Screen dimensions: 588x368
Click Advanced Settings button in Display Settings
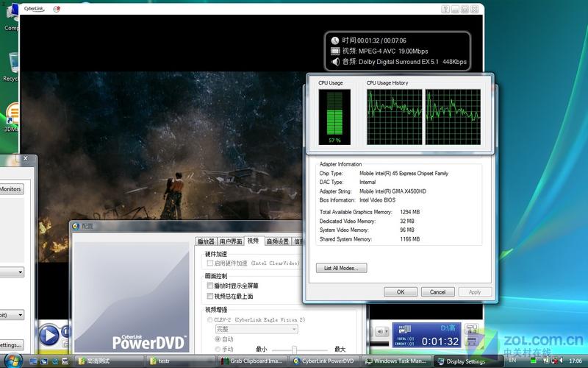coord(12,344)
